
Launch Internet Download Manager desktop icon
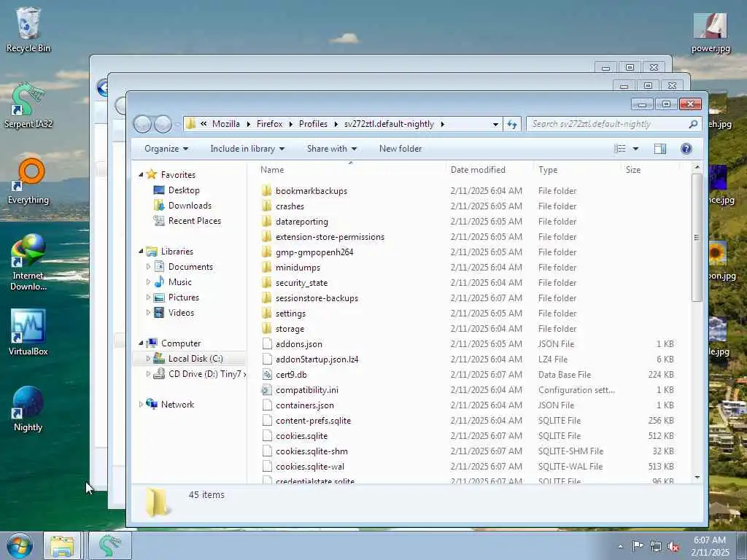point(28,262)
